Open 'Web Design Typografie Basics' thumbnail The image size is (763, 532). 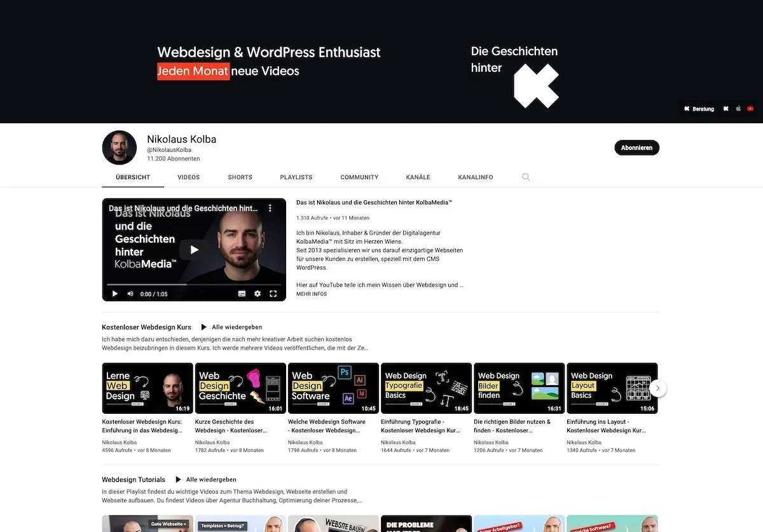coord(426,388)
